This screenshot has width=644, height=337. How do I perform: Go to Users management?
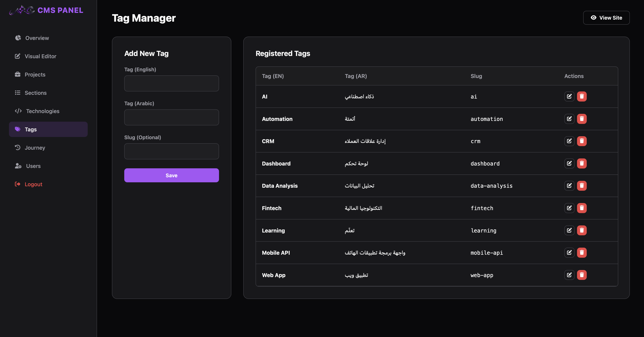coord(48,166)
